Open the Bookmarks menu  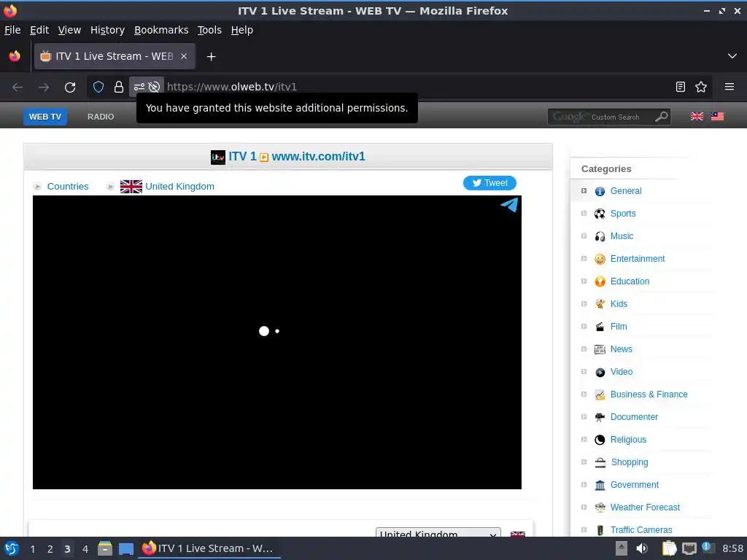(161, 30)
